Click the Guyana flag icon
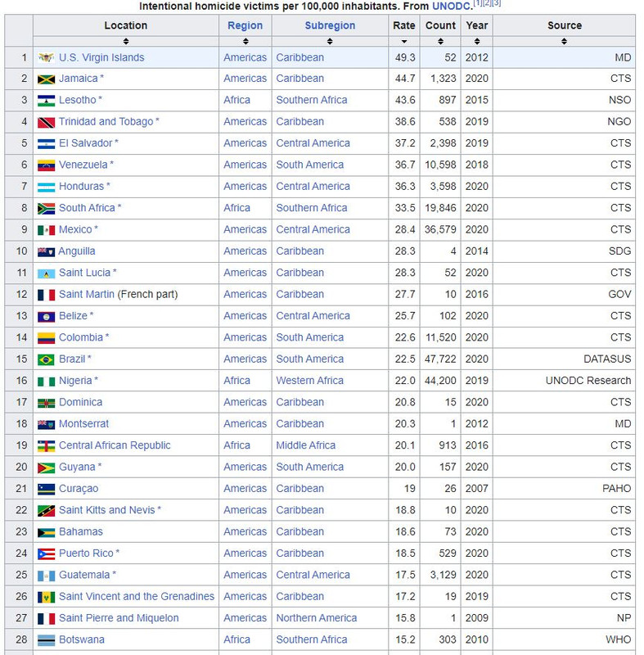 click(x=46, y=468)
